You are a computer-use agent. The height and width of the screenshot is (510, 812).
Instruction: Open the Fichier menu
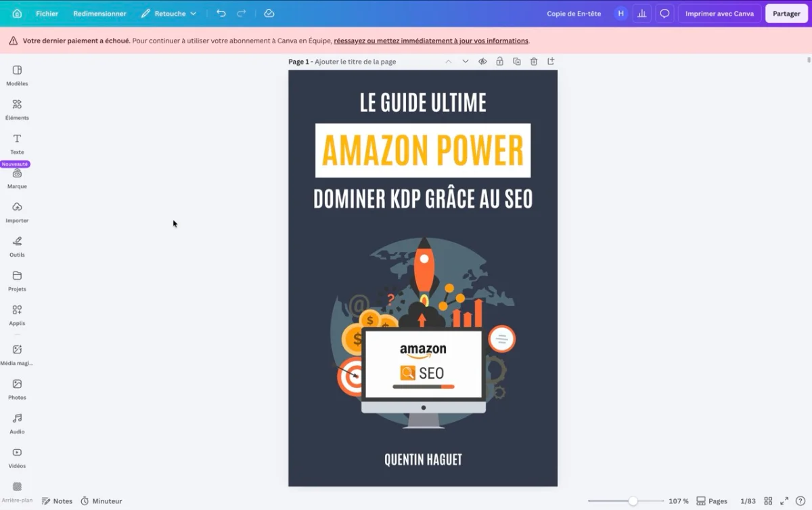(x=47, y=14)
